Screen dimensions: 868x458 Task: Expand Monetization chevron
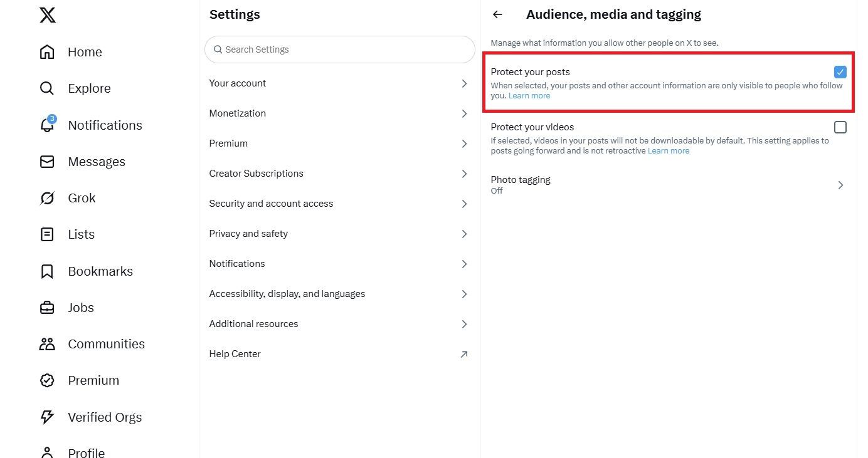[x=464, y=113]
